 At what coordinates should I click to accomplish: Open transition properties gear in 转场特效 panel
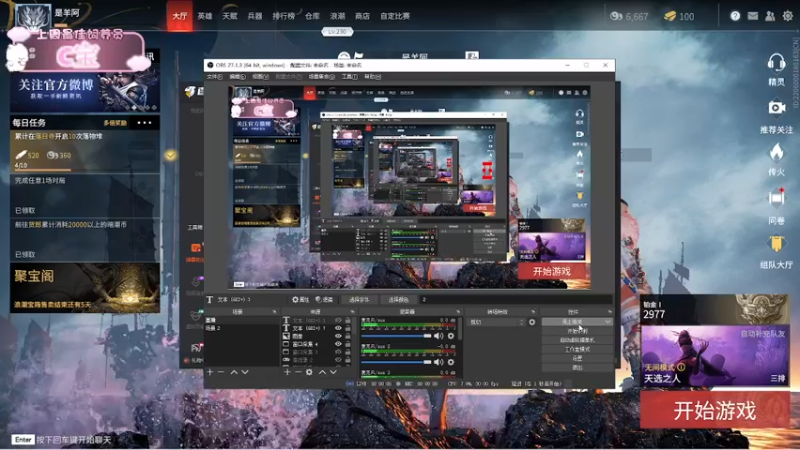532,322
